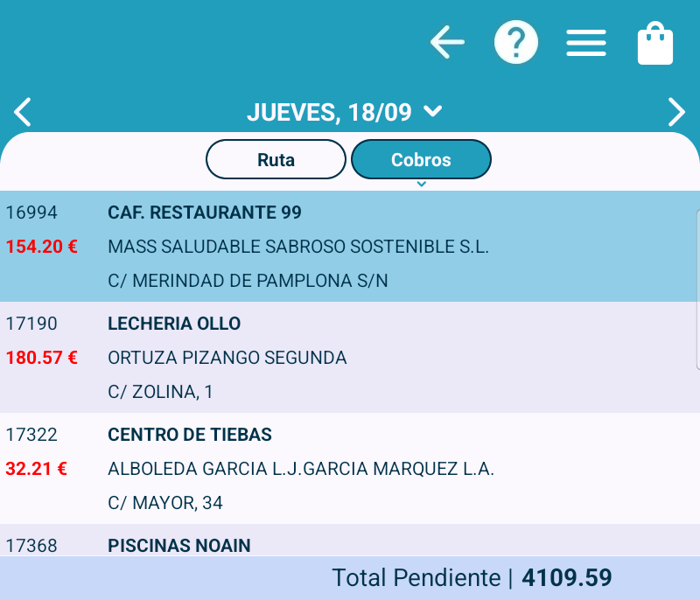Click the 180.57 € pending amount
The height and width of the screenshot is (600, 700).
pos(41,358)
